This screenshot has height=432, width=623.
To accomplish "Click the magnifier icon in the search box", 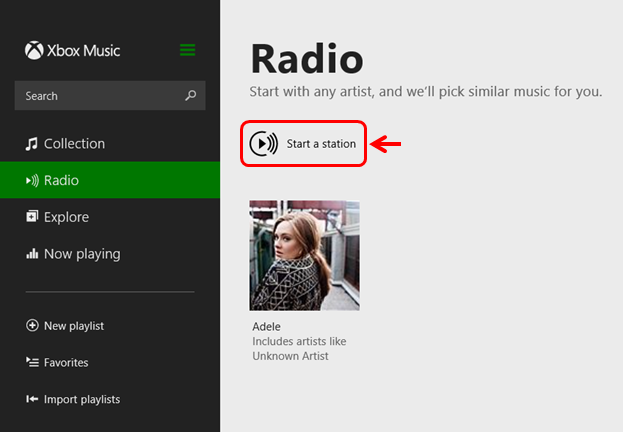I will (191, 96).
